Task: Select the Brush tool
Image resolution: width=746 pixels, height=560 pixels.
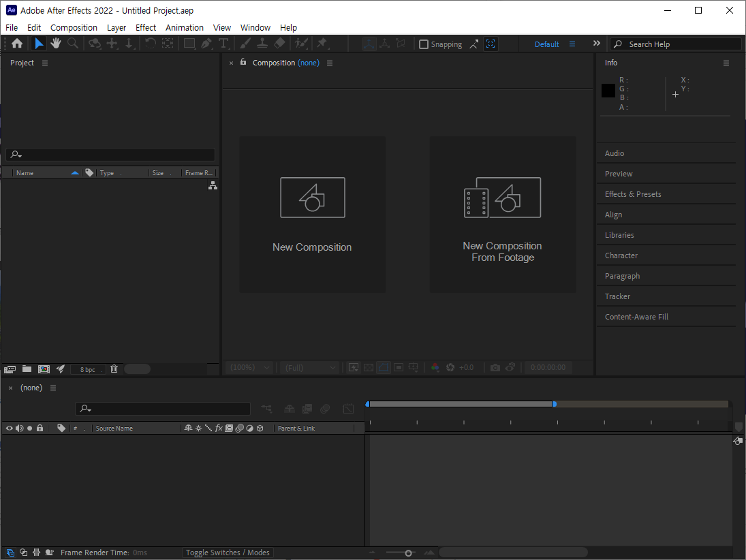Action: [x=245, y=44]
